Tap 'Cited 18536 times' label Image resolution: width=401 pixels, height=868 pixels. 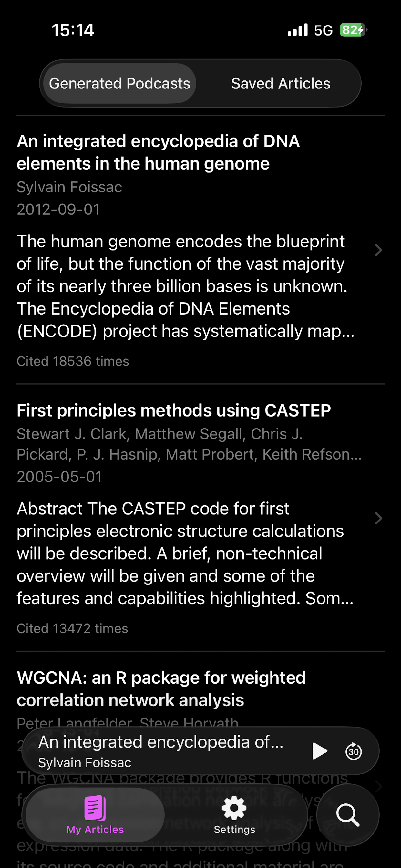point(73,361)
